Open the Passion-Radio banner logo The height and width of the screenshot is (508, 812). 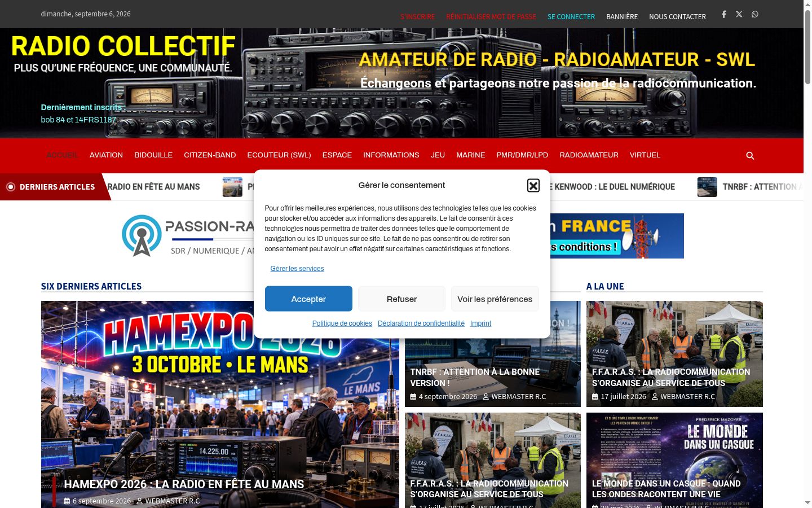click(x=188, y=236)
